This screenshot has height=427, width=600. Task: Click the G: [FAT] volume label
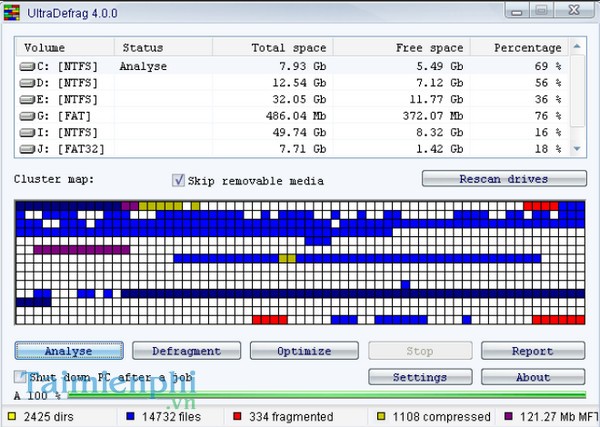pyautogui.click(x=64, y=116)
